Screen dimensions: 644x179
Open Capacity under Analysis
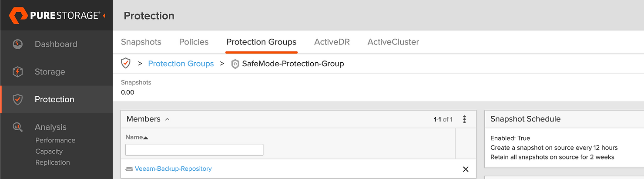[49, 151]
